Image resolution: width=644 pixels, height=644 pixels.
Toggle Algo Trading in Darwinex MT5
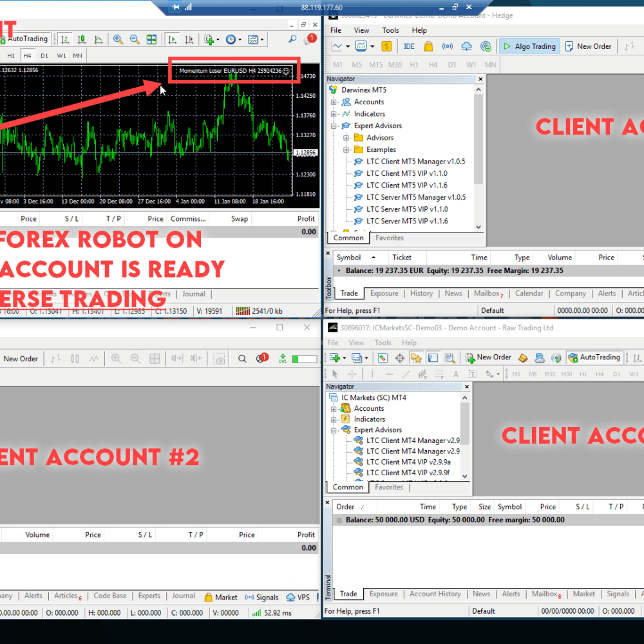point(529,46)
